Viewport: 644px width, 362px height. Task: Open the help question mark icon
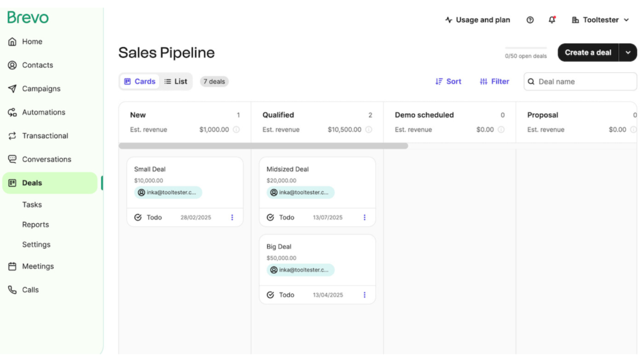coord(530,19)
